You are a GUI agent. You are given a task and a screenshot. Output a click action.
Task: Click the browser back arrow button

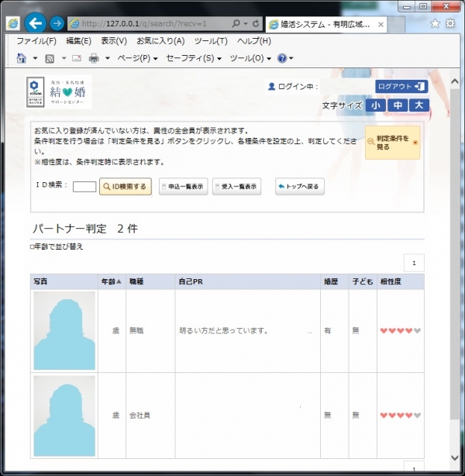click(x=35, y=23)
